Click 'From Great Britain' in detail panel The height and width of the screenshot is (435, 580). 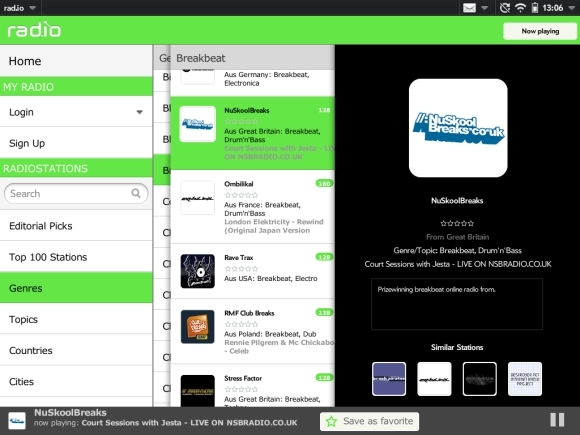tap(458, 237)
